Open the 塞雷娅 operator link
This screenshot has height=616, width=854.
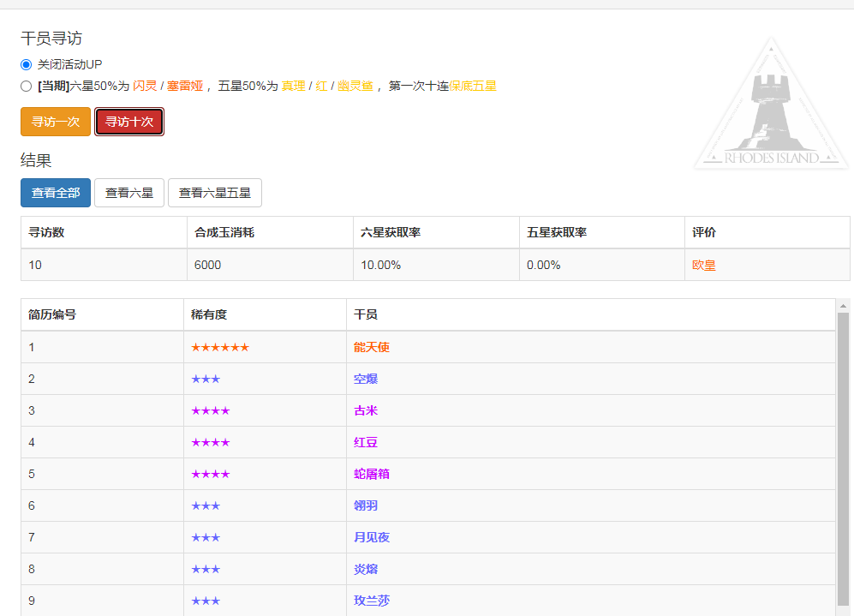coord(185,86)
